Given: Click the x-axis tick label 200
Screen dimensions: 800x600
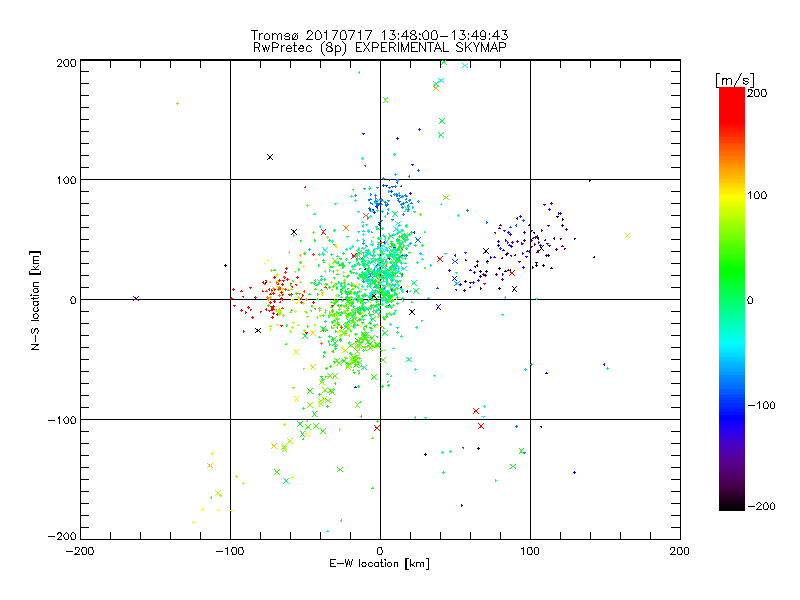Looking at the screenshot, I should [x=680, y=551].
